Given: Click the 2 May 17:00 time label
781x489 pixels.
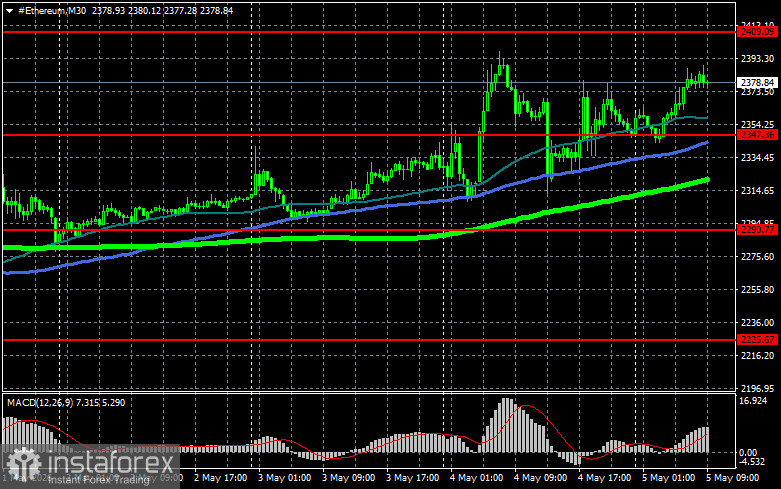Looking at the screenshot, I should point(220,478).
